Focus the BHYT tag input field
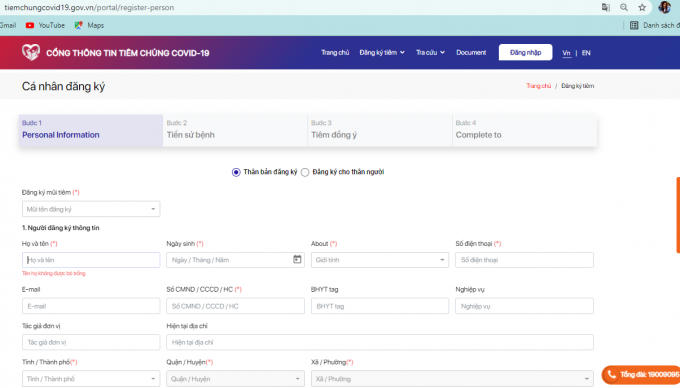The width and height of the screenshot is (680, 388). [x=380, y=306]
